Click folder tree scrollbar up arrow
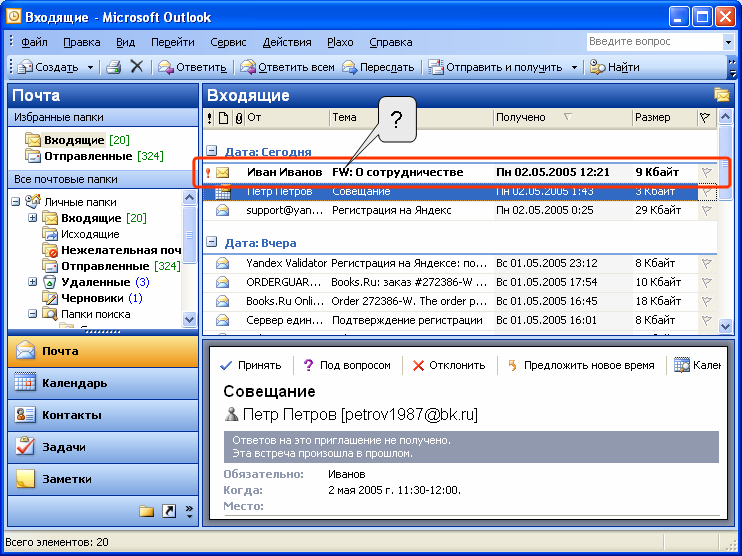The image size is (742, 556). click(x=189, y=197)
